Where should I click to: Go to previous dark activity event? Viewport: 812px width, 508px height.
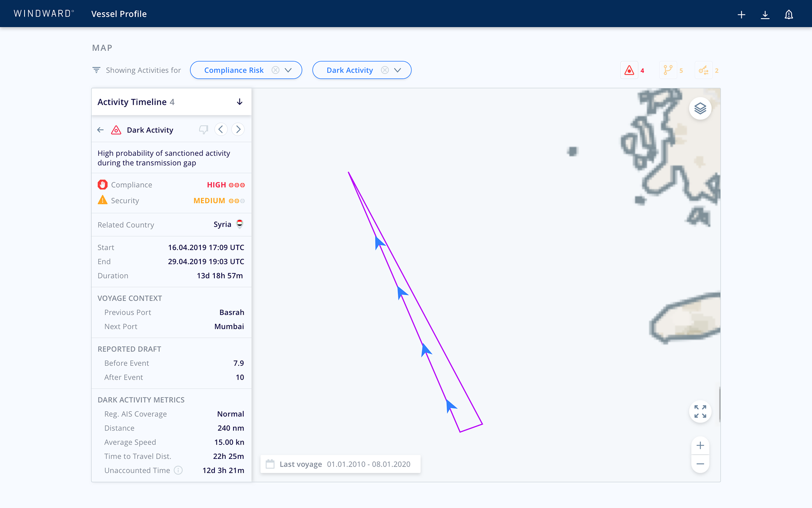[221, 130]
